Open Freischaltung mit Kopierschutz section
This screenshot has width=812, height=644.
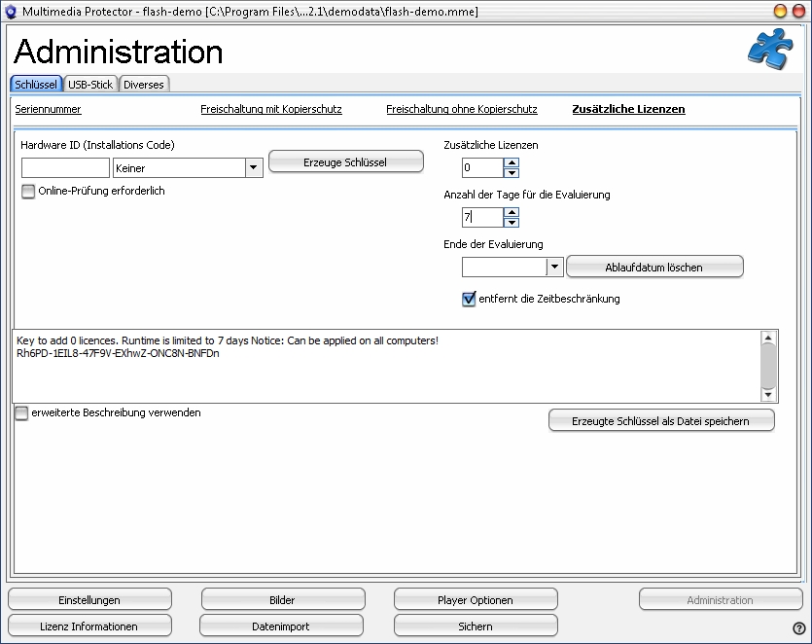tap(271, 109)
